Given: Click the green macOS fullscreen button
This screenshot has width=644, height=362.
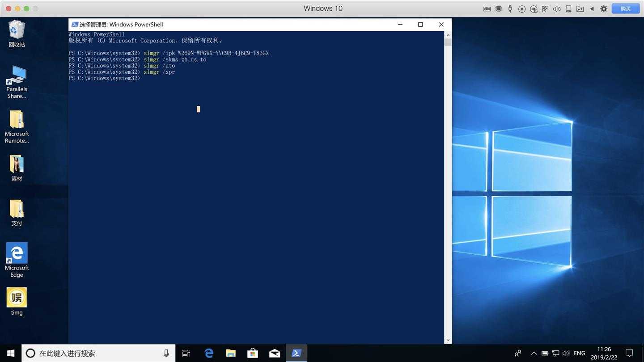Looking at the screenshot, I should coord(26,8).
